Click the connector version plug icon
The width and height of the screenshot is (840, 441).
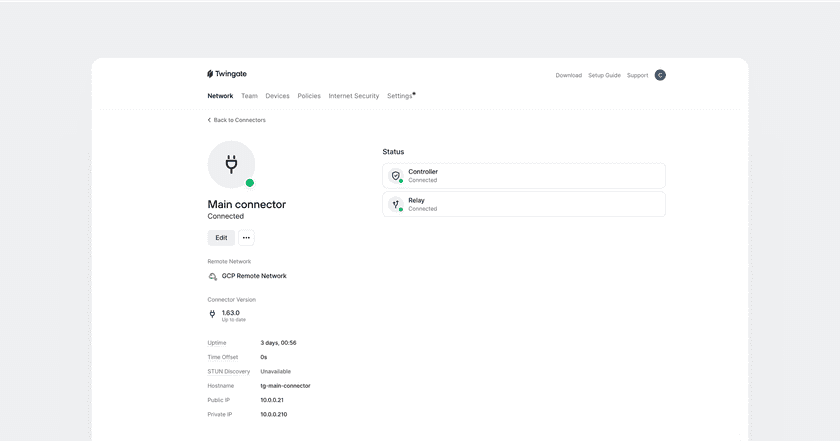pyautogui.click(x=212, y=314)
